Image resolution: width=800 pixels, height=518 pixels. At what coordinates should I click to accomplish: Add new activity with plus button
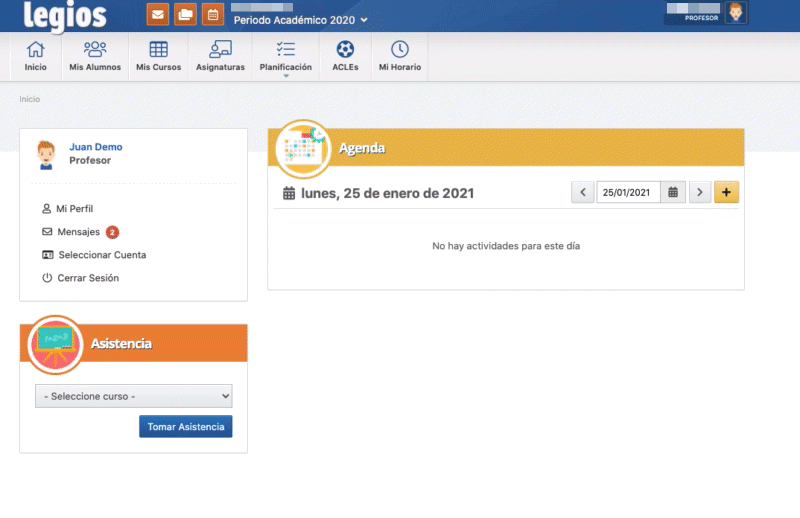pyautogui.click(x=727, y=192)
